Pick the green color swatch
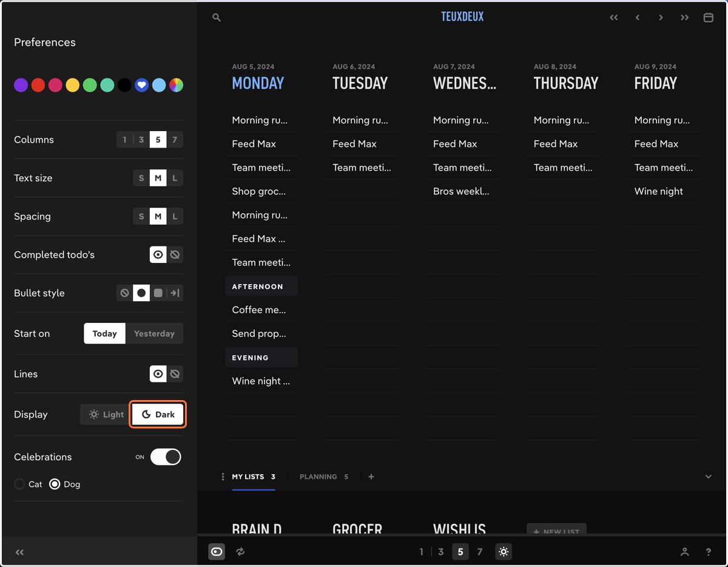Screen dimensions: 728x567 90,86
